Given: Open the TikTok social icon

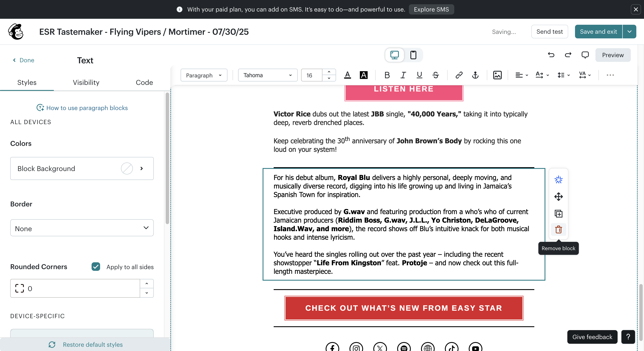Looking at the screenshot, I should click(x=451, y=347).
